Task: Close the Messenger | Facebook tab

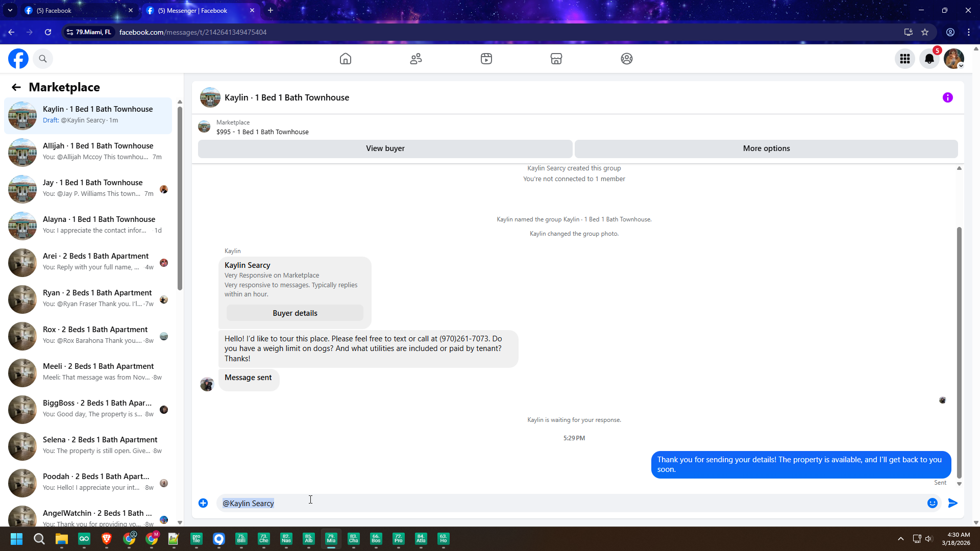Action: (x=252, y=10)
